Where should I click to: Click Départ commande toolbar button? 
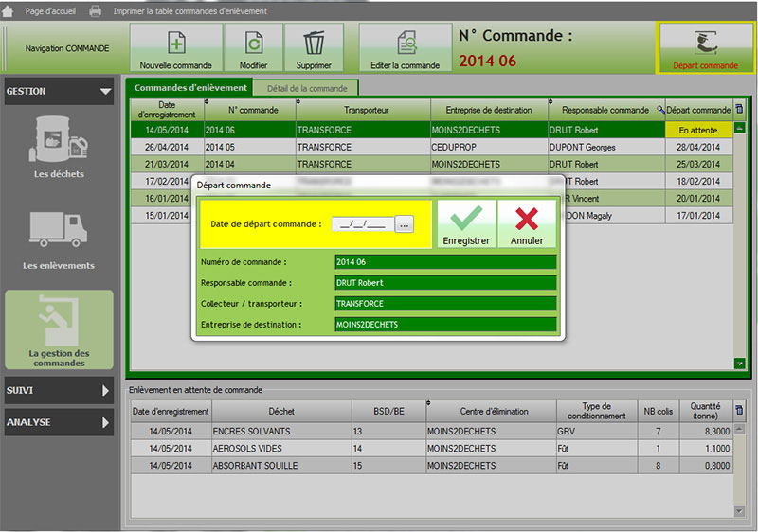pos(705,47)
